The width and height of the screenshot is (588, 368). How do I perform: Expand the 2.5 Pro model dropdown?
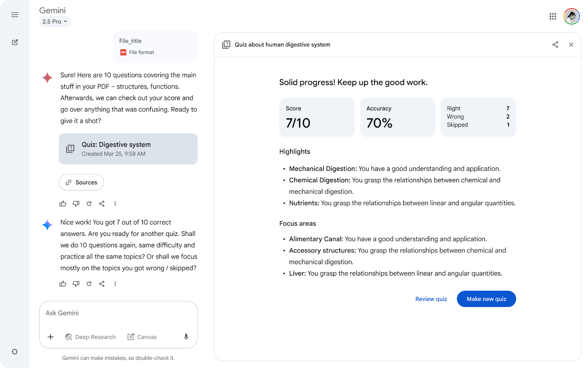[x=55, y=22]
